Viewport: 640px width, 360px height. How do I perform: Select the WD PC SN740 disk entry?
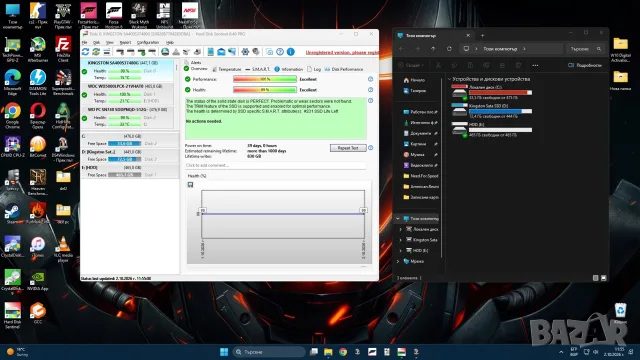127,117
